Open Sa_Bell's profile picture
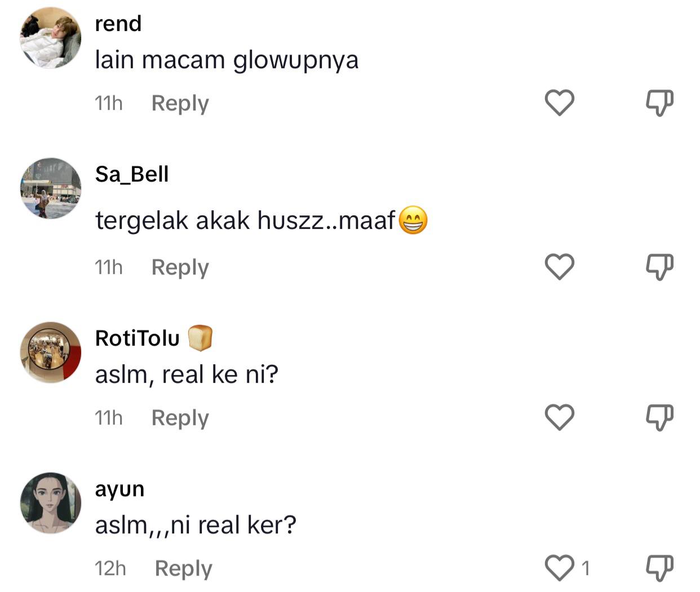This screenshot has width=700, height=592. point(51,188)
